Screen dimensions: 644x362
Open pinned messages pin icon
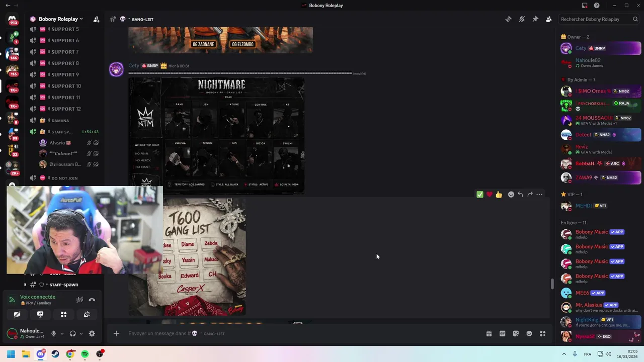535,19
